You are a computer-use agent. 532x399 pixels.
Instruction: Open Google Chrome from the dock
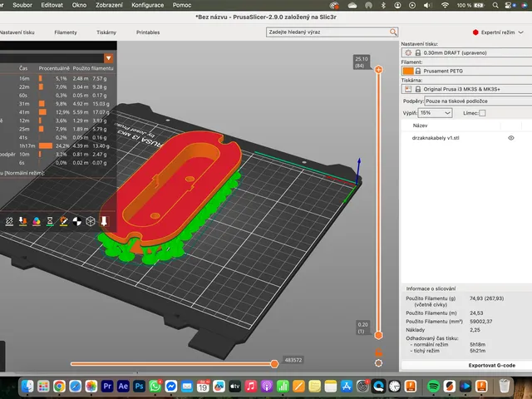click(59, 386)
